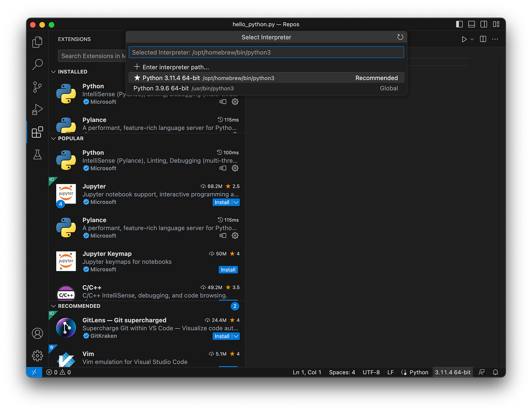Open Jupyter Keymap extension title
This screenshot has height=412, width=532.
click(107, 254)
